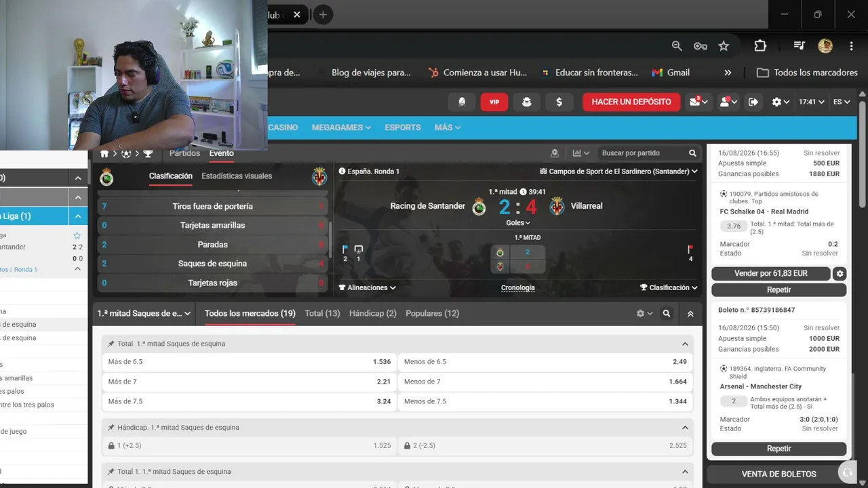Collapse the Total 1.ª mitad Saques de esquina group

pyautogui.click(x=685, y=344)
